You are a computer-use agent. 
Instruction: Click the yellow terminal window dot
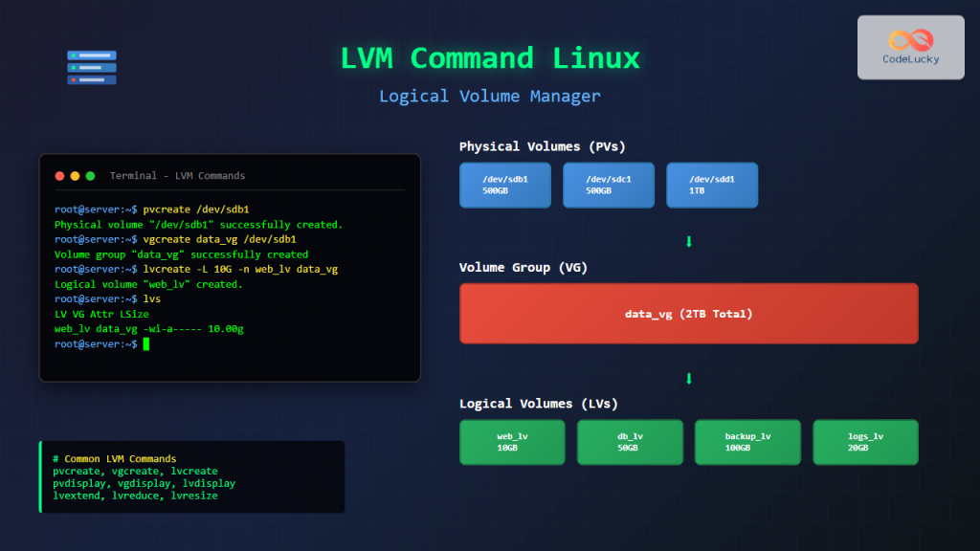pos(73,176)
